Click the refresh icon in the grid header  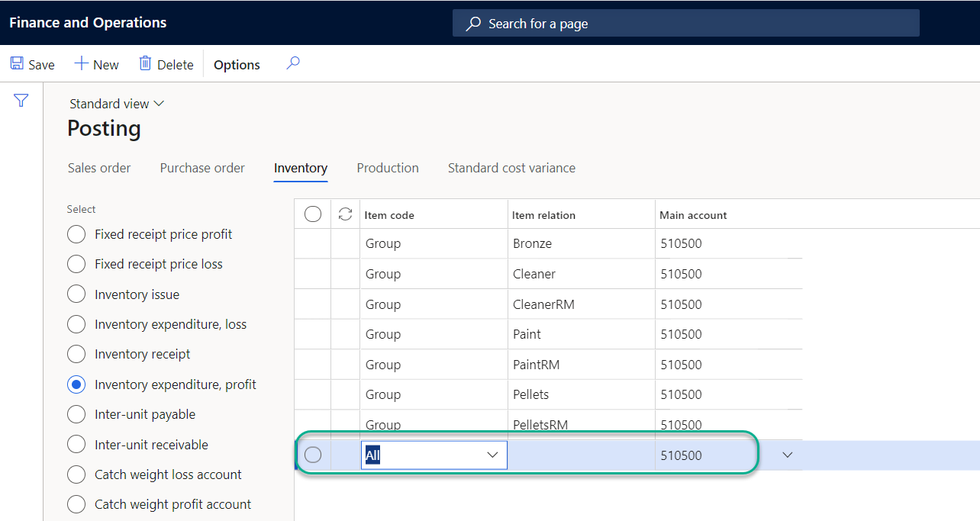click(x=345, y=214)
